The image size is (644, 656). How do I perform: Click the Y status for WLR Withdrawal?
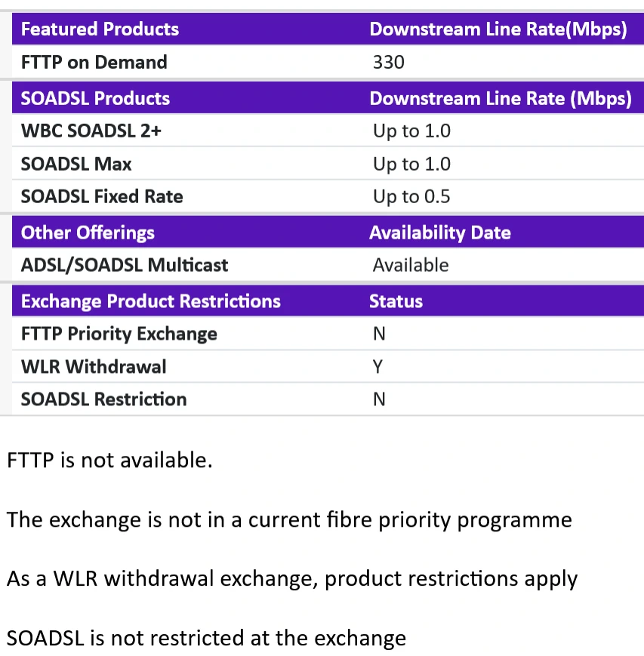click(378, 366)
